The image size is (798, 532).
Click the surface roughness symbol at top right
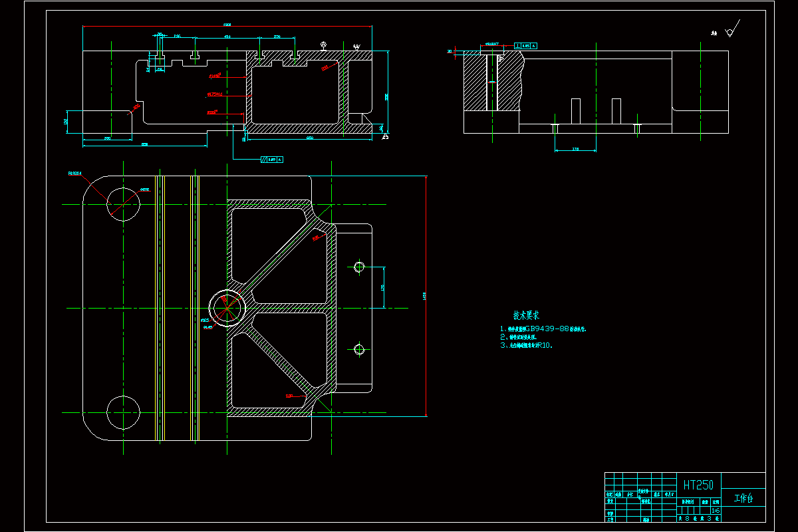pos(732,31)
